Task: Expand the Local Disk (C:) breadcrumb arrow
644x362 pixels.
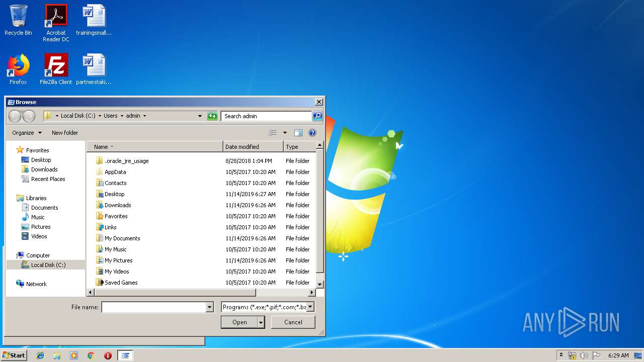Action: pyautogui.click(x=100, y=116)
